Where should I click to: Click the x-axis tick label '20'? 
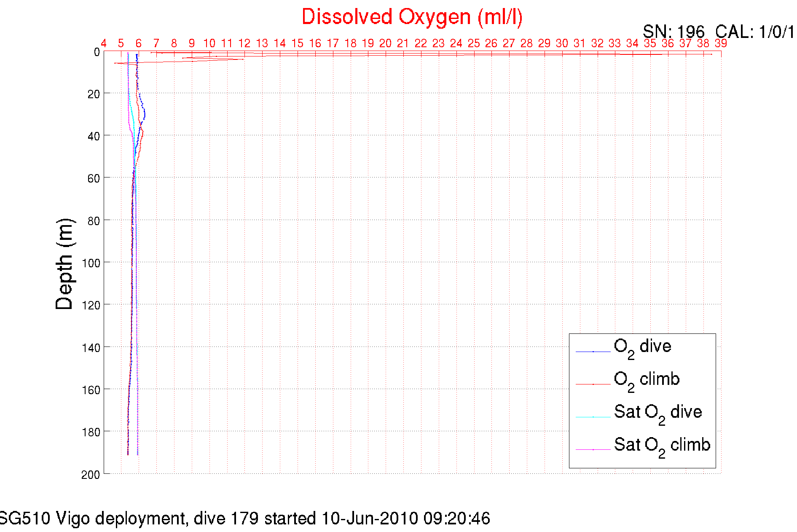click(386, 43)
